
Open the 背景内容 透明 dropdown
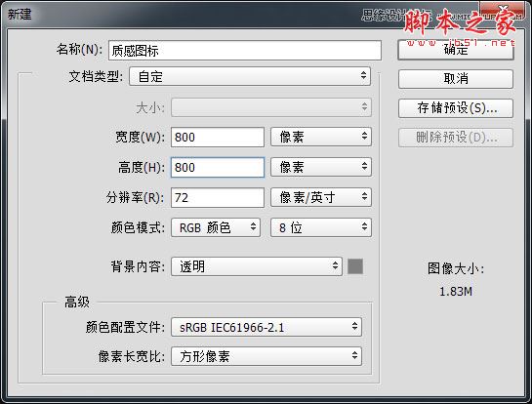coord(257,266)
